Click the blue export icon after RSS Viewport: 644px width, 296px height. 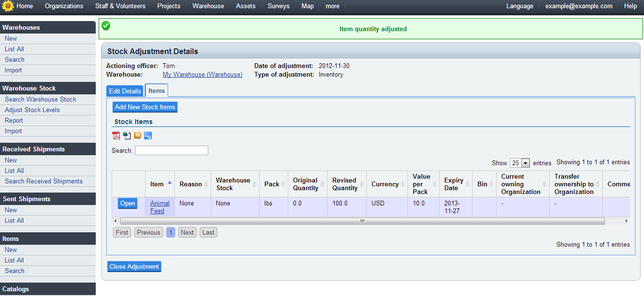pos(148,136)
